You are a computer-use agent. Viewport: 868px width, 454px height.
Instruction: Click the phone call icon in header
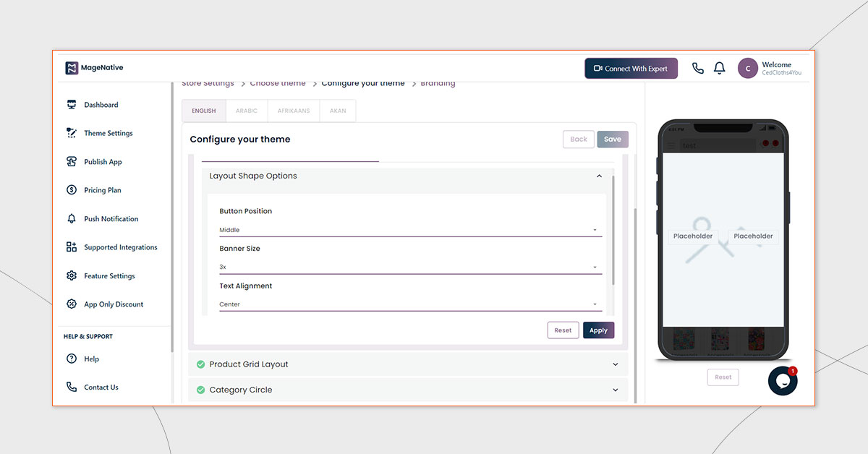[697, 69]
